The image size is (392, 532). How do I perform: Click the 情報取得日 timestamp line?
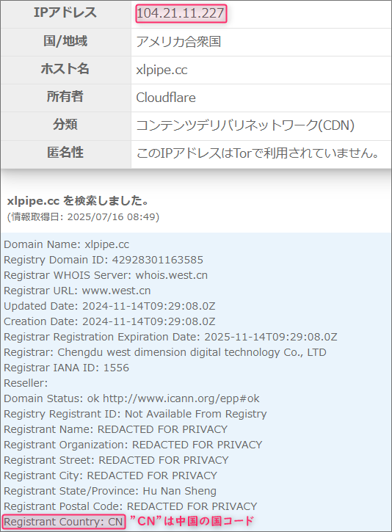pos(83,216)
